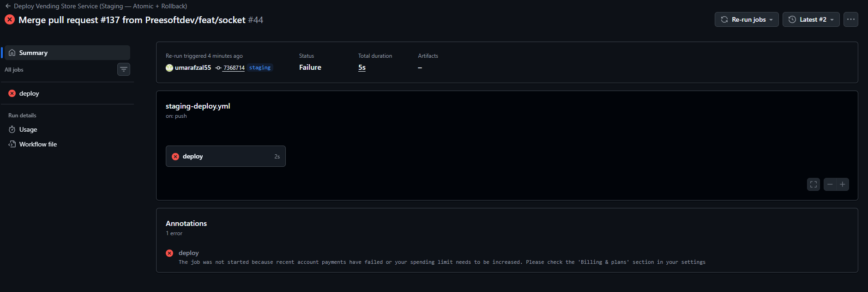Screen dimensions: 868x292
Task: Click the 'Re-run triggered 4 minutes ago' text
Action: (x=204, y=56)
